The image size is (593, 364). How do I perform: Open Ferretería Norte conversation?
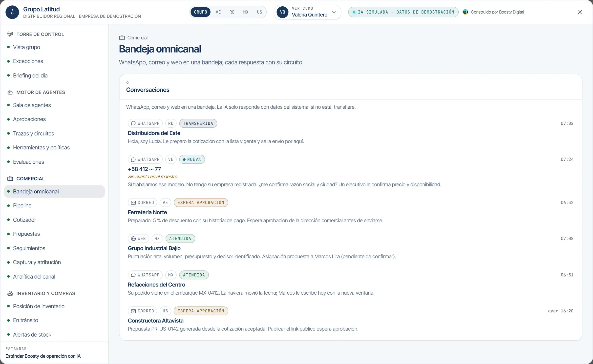click(351, 212)
